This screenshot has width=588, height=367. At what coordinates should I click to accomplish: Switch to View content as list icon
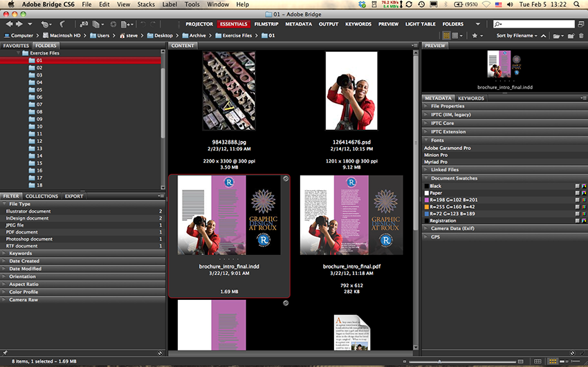[576, 361]
